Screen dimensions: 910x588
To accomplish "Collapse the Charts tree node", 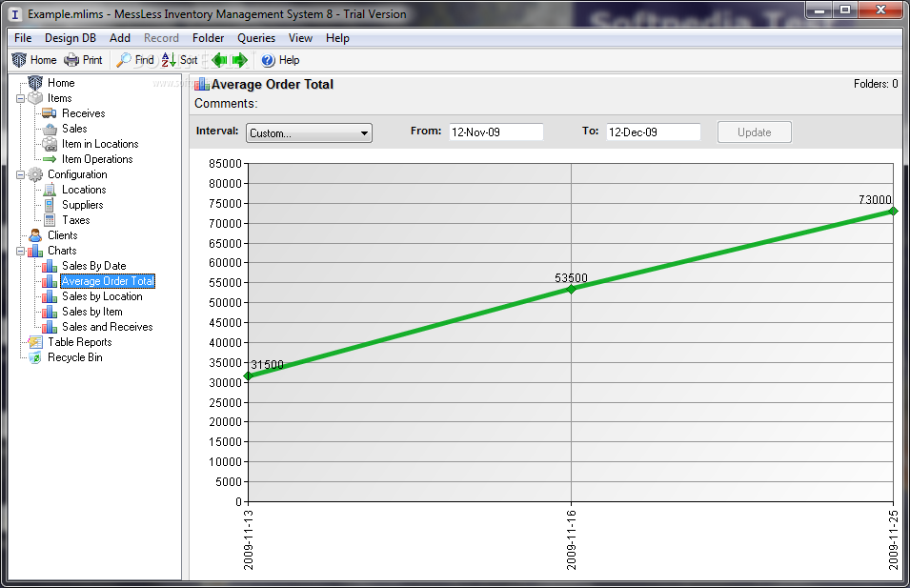I will (x=20, y=251).
